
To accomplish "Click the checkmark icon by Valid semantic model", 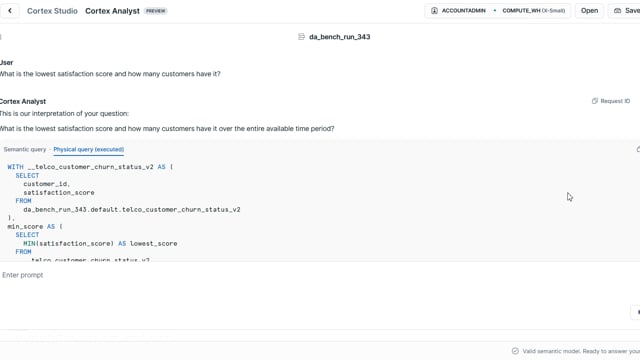I will click(515, 351).
